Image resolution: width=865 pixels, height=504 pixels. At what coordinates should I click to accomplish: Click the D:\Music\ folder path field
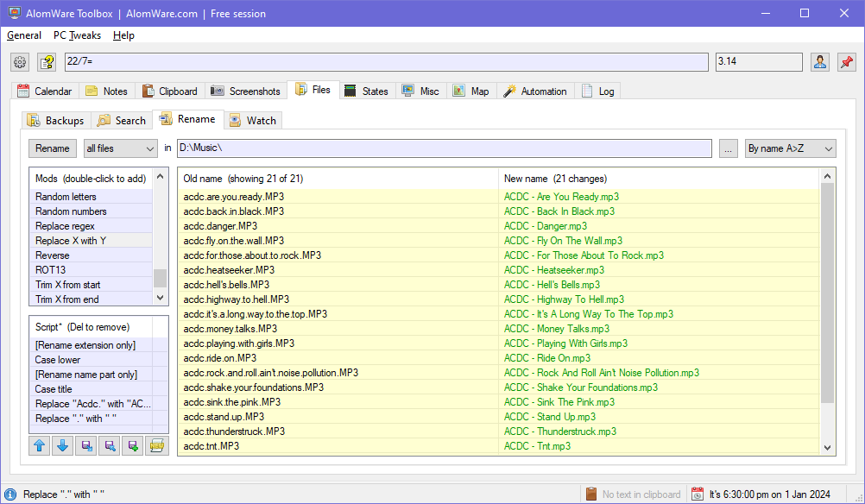[x=444, y=148]
